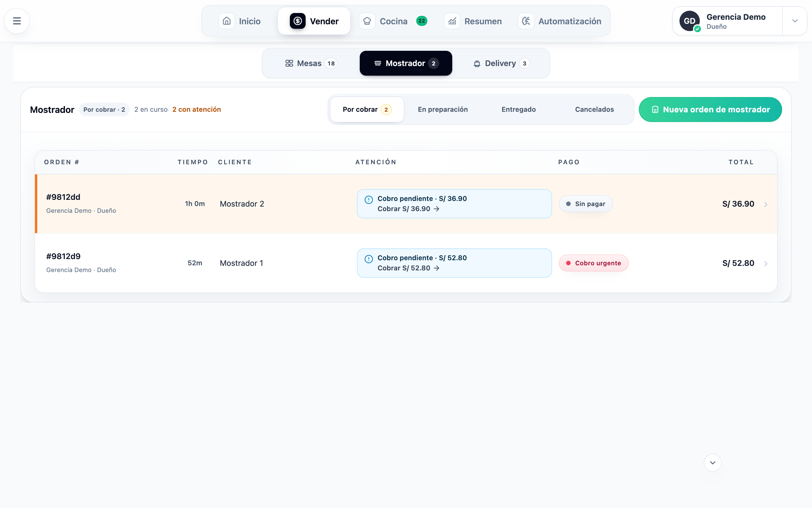Image resolution: width=812 pixels, height=508 pixels.
Task: Select the Por cobrar filter tab
Action: coord(367,110)
